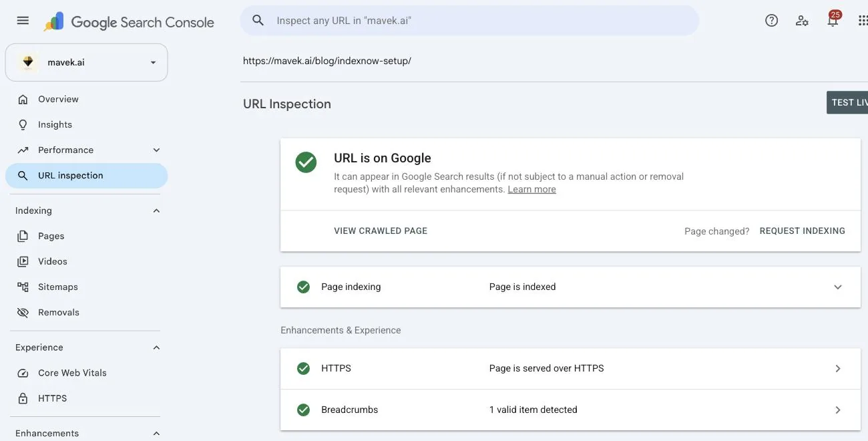Image resolution: width=868 pixels, height=441 pixels.
Task: Click the Insights lightbulb icon
Action: click(x=23, y=124)
